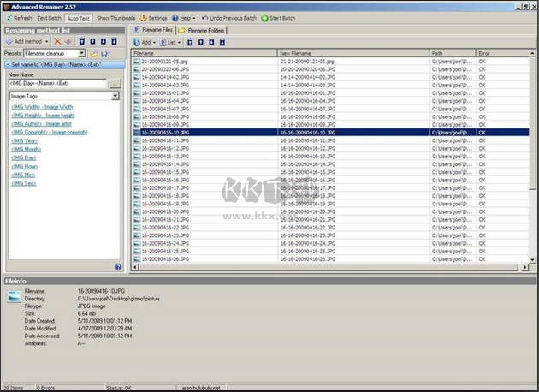539x392 pixels.
Task: Toggle Show Thumbnails option
Action: click(x=114, y=17)
